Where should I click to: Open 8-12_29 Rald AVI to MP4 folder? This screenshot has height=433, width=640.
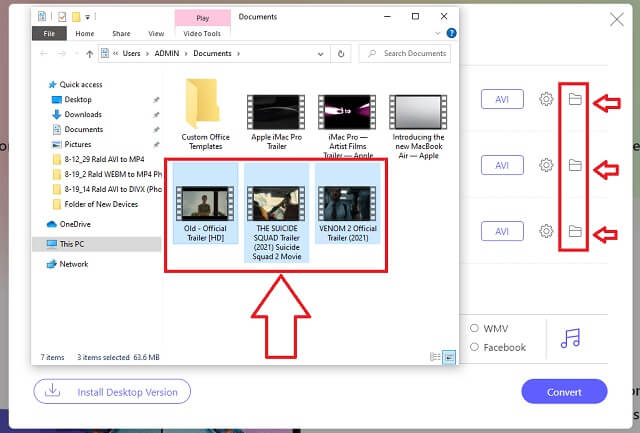tap(104, 159)
